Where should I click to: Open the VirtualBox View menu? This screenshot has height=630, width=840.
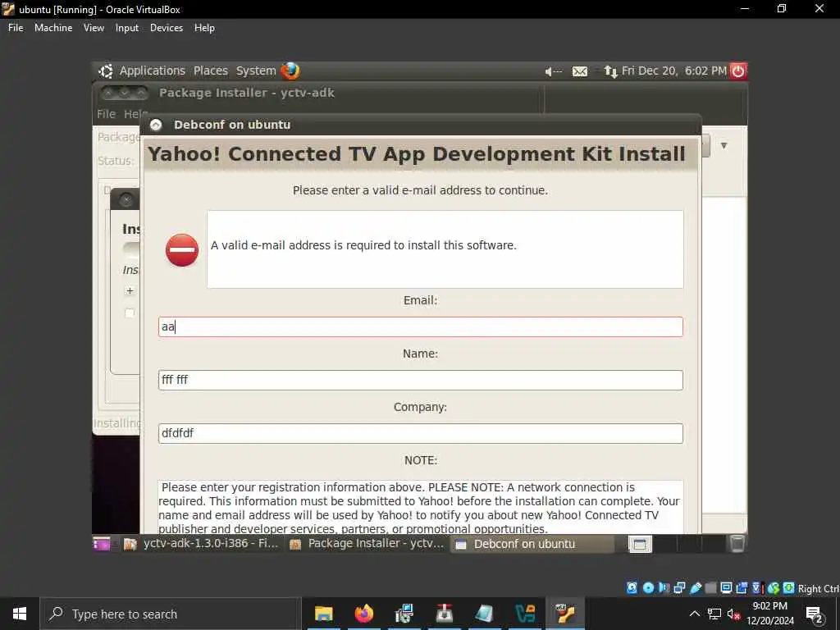pyautogui.click(x=94, y=28)
